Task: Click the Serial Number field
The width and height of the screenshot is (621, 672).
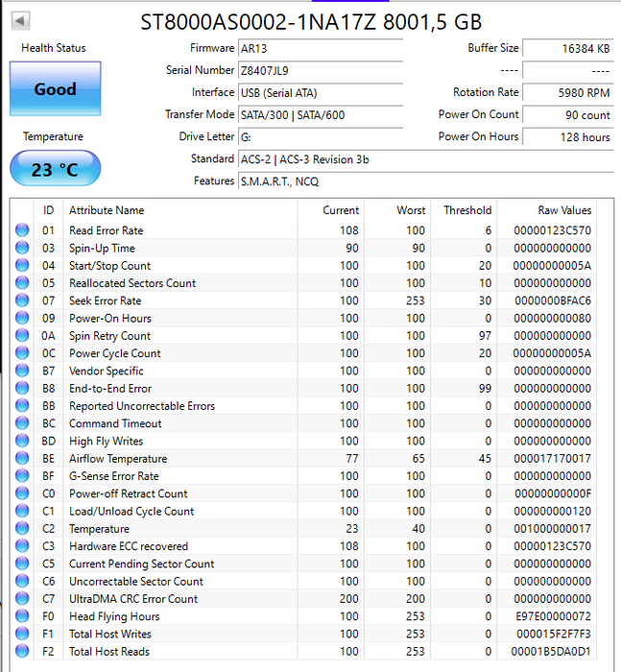Action: [320, 70]
